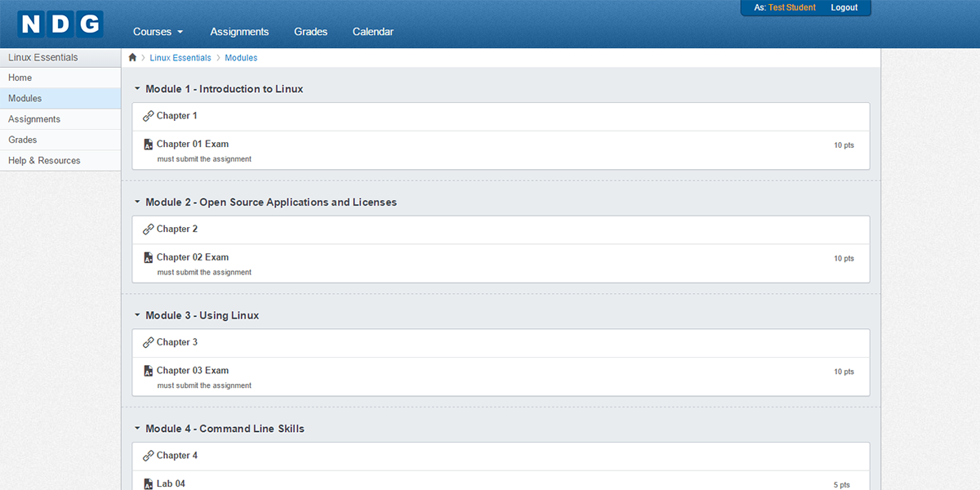Click link icon beside Chapter 1

[148, 116]
